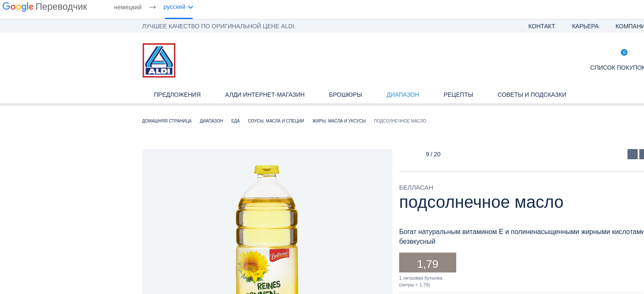This screenshot has height=294, width=644.
Task: Select the АЛДИ ИНТЕРНЕТ-МАГАЗИН menu item
Action: (265, 95)
